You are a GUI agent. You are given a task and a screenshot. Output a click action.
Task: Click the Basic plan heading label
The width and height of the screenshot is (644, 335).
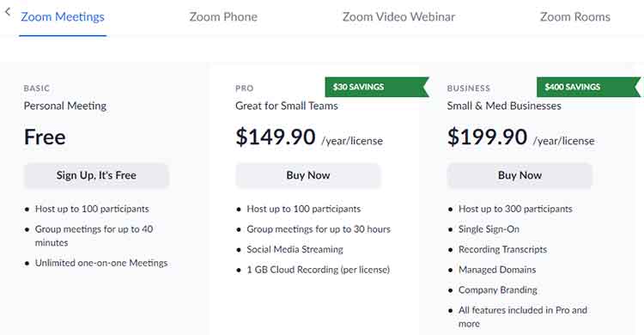tap(37, 88)
